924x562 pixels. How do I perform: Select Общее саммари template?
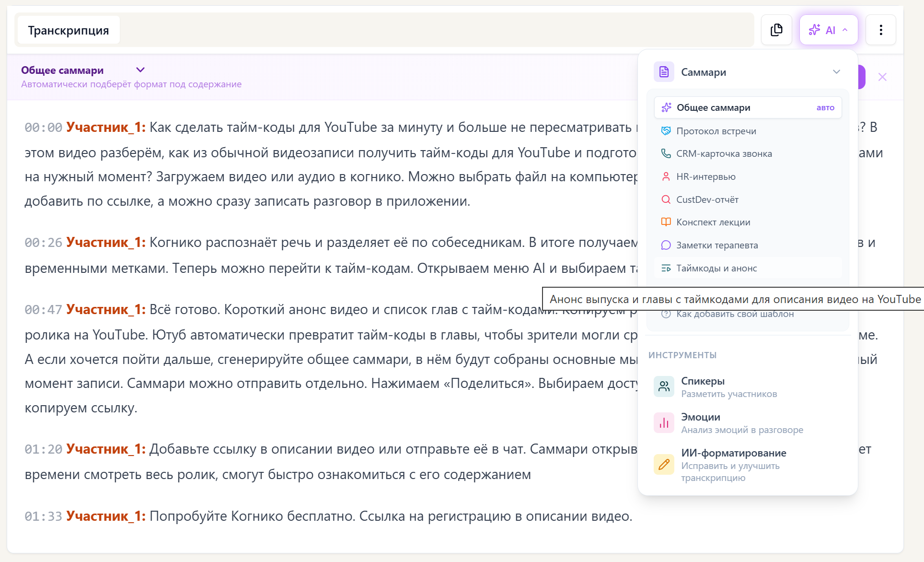pos(748,107)
